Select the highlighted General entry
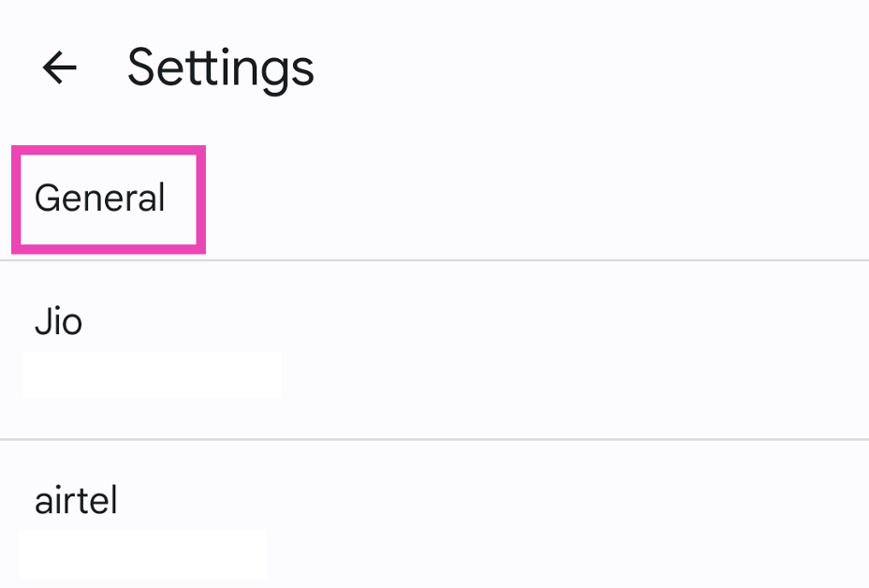 (100, 198)
